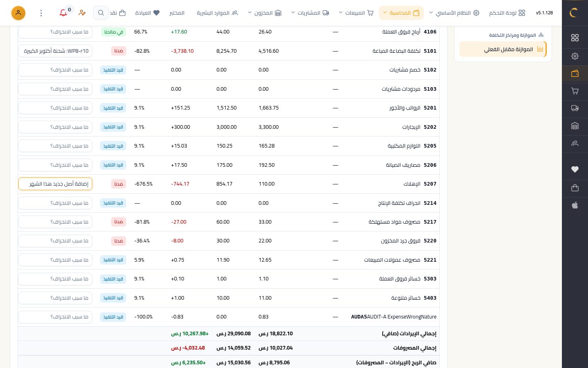The width and height of the screenshot is (588, 368).
Task: Click the ضدنا badge on the 5217 row
Action: click(x=118, y=222)
